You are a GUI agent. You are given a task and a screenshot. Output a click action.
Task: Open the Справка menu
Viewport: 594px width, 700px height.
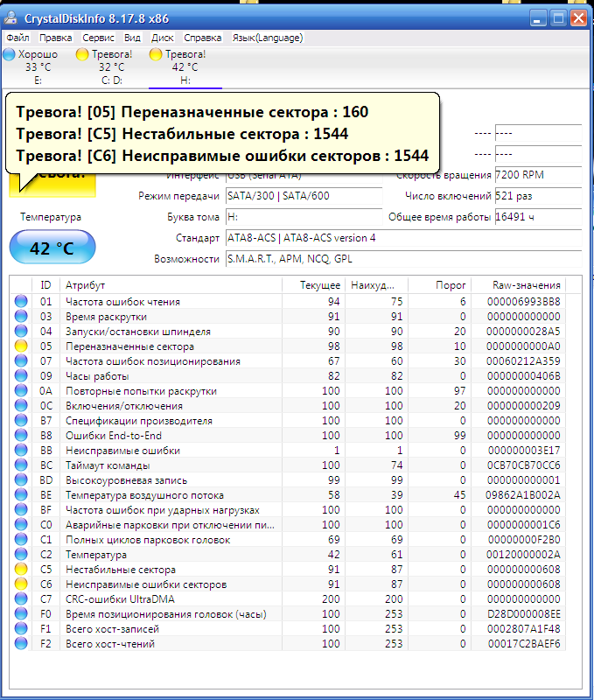[203, 38]
